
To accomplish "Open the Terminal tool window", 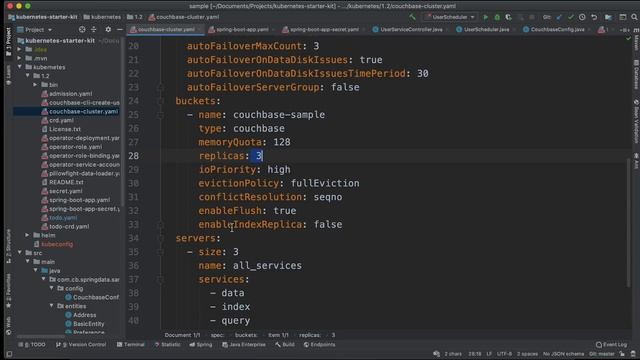I will click(x=131, y=344).
